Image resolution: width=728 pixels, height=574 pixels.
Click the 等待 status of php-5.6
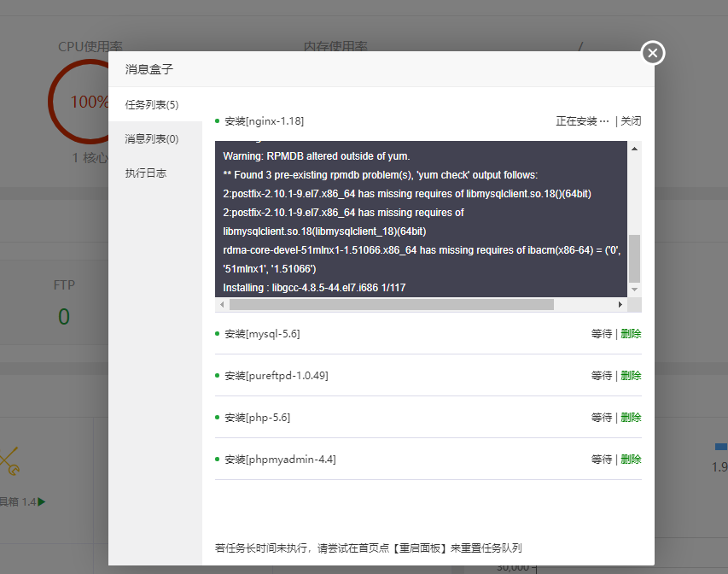pyautogui.click(x=602, y=418)
